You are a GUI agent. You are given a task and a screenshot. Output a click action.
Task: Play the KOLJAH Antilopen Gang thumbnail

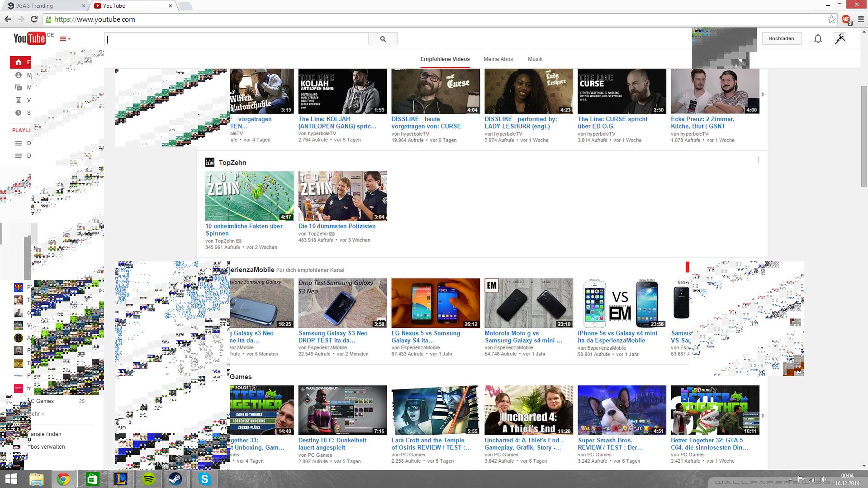click(342, 91)
